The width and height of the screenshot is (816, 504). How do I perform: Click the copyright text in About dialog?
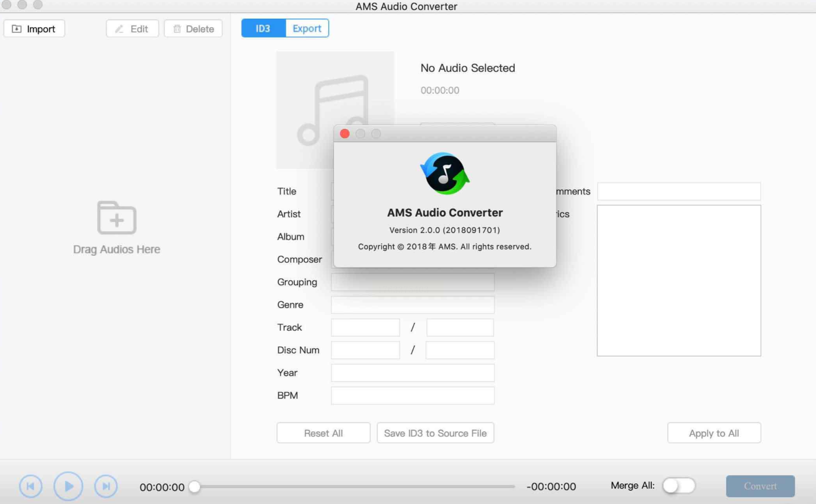[445, 246]
